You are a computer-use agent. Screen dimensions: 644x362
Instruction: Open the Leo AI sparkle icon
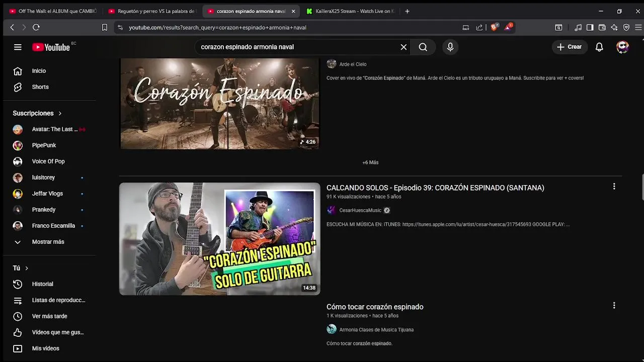pos(614,28)
